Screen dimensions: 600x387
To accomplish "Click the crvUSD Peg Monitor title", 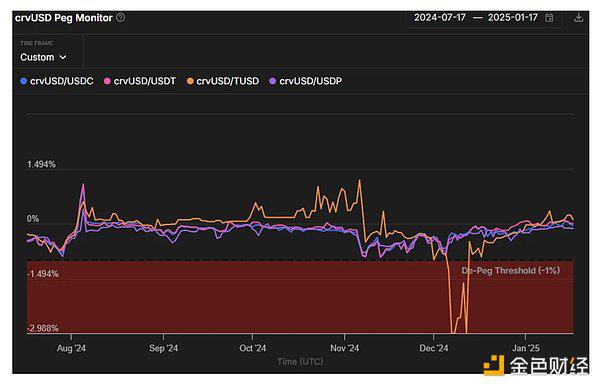I will [64, 18].
